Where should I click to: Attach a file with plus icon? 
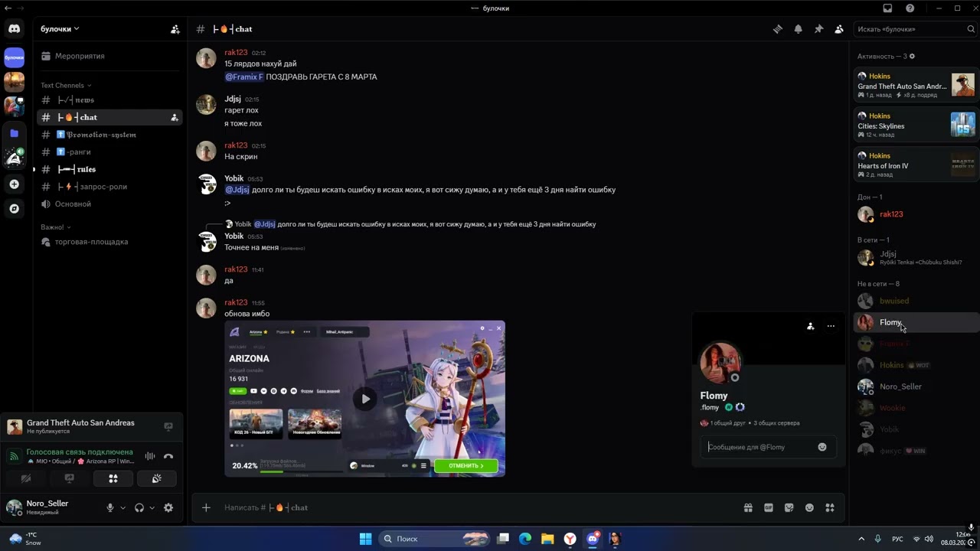pyautogui.click(x=206, y=507)
